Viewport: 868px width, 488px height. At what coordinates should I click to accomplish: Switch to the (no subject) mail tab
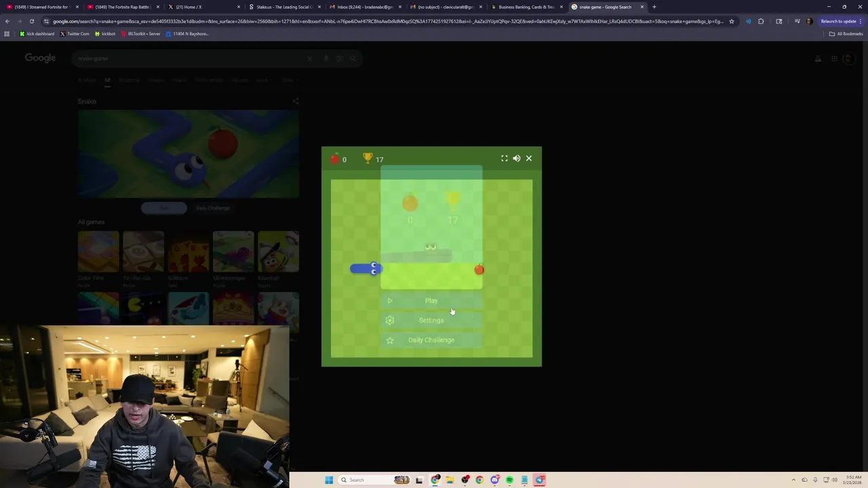pos(446,7)
